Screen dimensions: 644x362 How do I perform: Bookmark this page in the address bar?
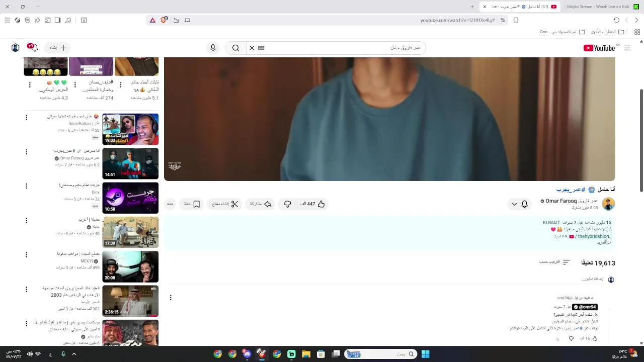click(516, 20)
